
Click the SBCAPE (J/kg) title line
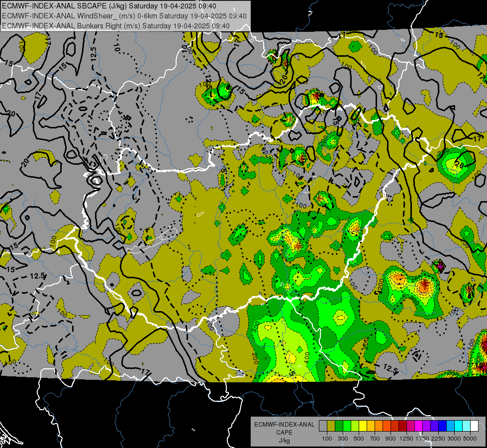coord(109,6)
